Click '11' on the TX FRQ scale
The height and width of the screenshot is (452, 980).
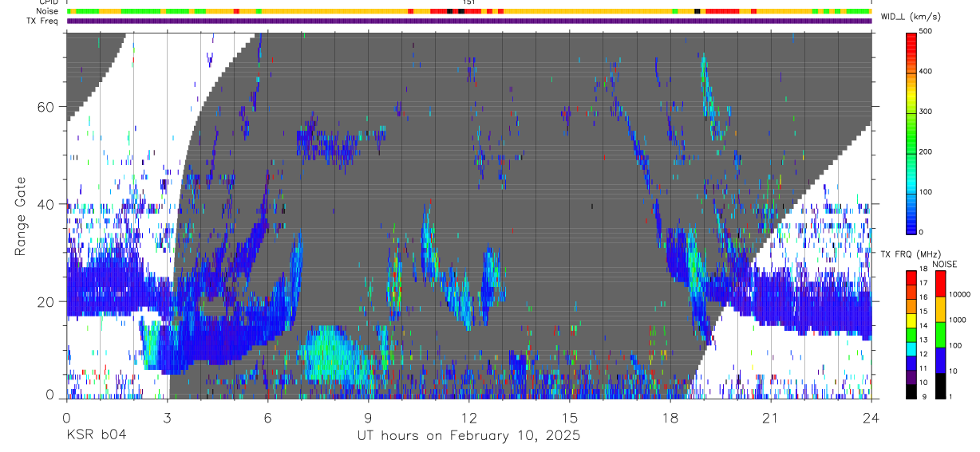point(924,368)
